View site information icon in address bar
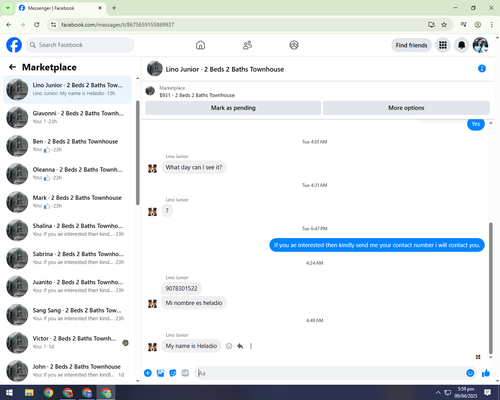The image size is (500, 400). pos(53,25)
